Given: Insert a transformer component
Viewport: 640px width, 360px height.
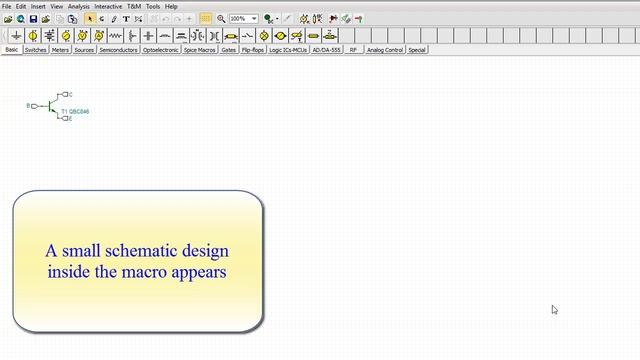Looking at the screenshot, I should point(198,36).
